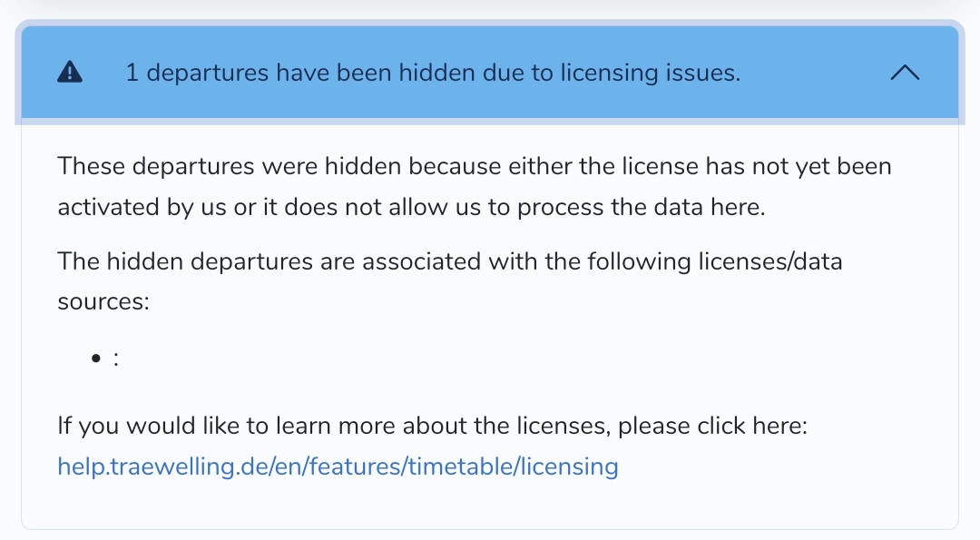Click the colon next to the bullet
980x540 pixels.
(x=116, y=358)
